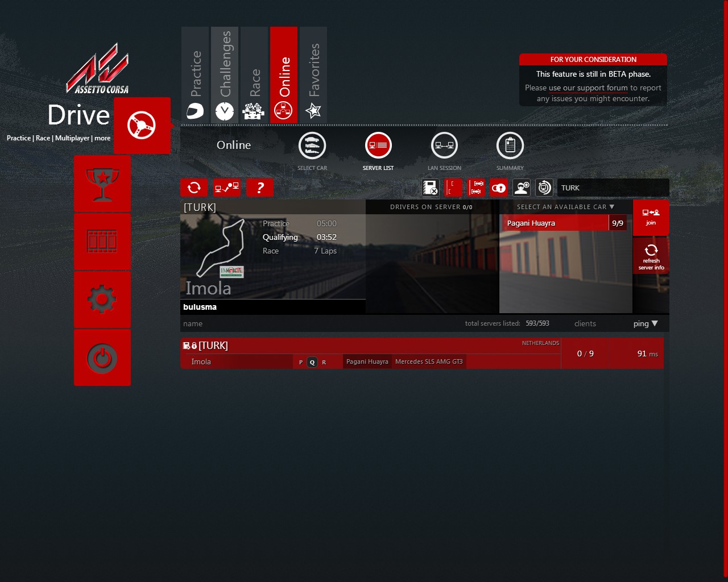The height and width of the screenshot is (582, 728).
Task: Click the Select Car step icon
Action: (x=312, y=146)
